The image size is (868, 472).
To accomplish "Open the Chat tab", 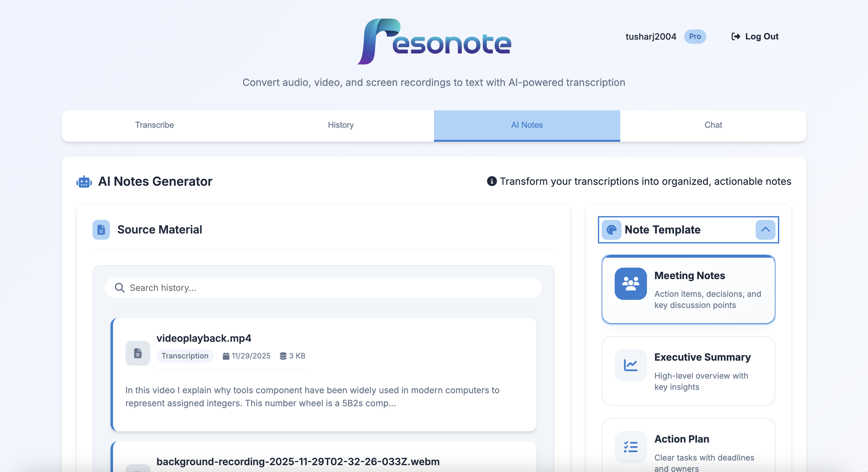I will pos(713,125).
